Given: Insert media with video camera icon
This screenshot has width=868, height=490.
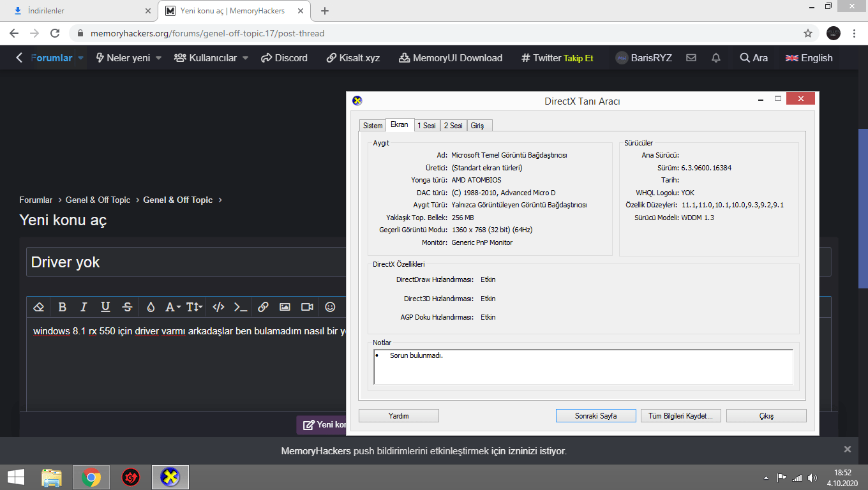Looking at the screenshot, I should click(307, 307).
